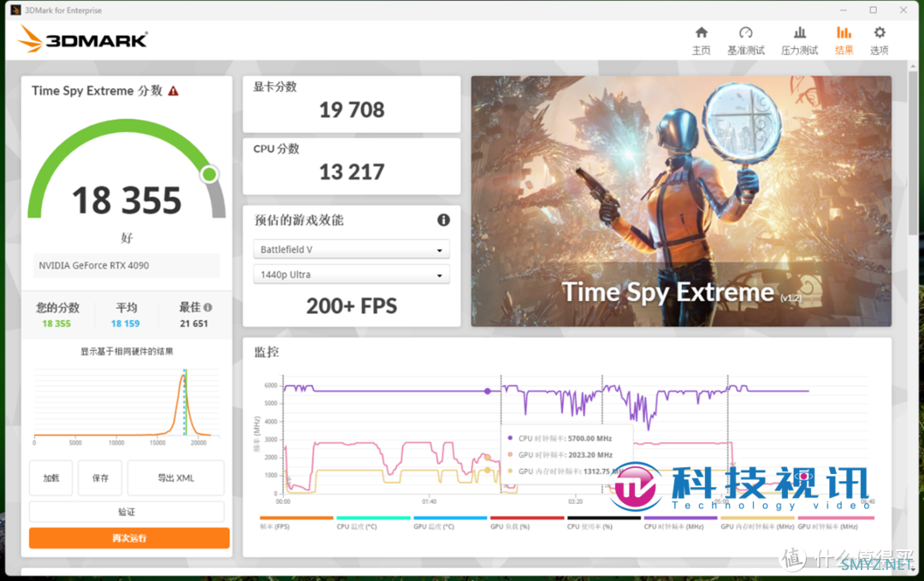The height and width of the screenshot is (581, 924).
Task: Click the red warning triangle beside the score title
Action: (x=173, y=91)
